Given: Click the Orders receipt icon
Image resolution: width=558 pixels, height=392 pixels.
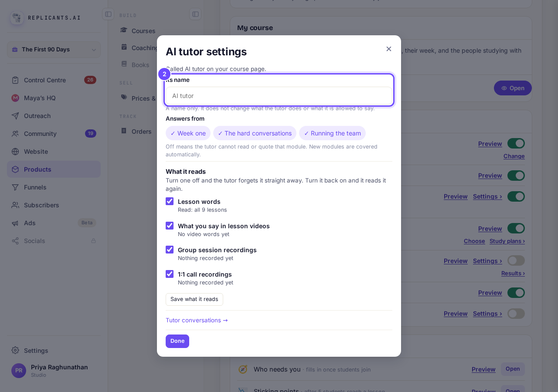Looking at the screenshot, I should point(124,131).
